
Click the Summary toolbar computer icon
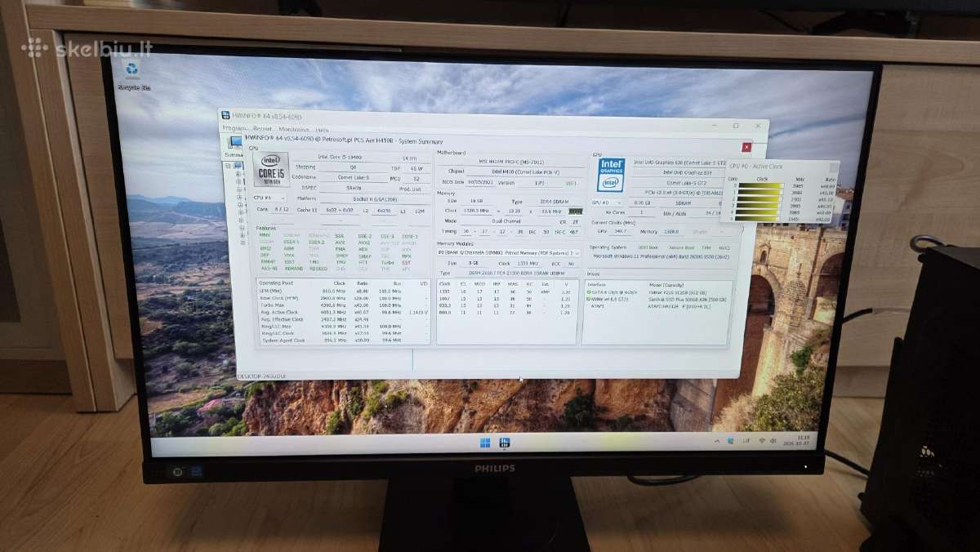coord(236,142)
